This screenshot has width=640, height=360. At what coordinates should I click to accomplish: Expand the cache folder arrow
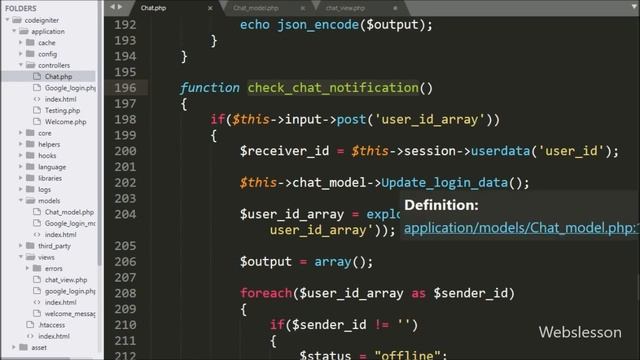(20, 42)
